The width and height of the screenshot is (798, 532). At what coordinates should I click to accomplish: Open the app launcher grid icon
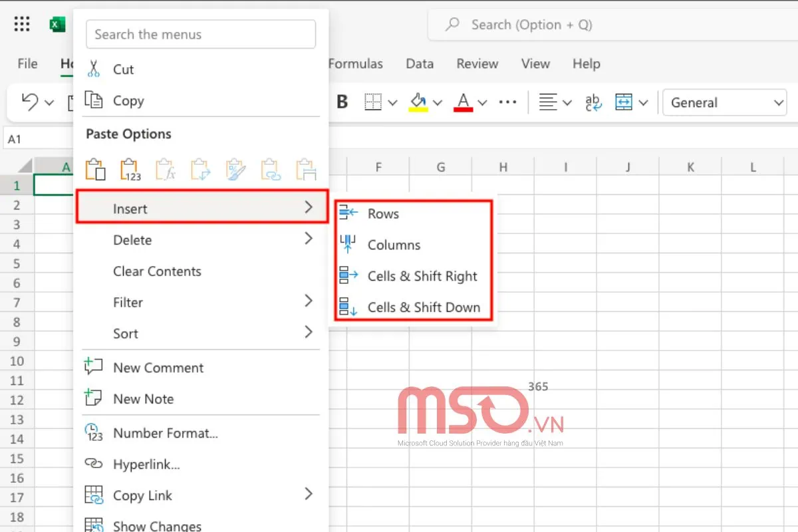[x=22, y=25]
